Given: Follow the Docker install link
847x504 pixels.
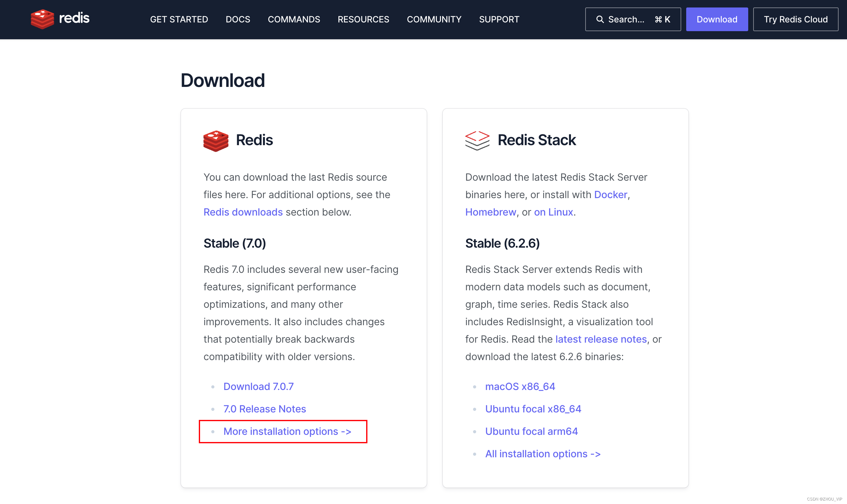Looking at the screenshot, I should (x=610, y=195).
